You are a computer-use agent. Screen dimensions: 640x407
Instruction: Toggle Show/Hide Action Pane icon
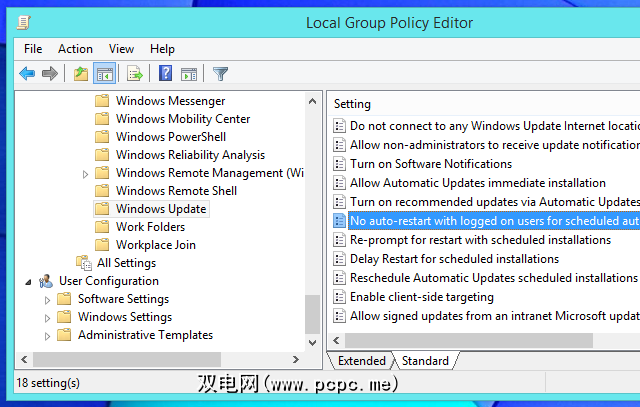[x=189, y=74]
